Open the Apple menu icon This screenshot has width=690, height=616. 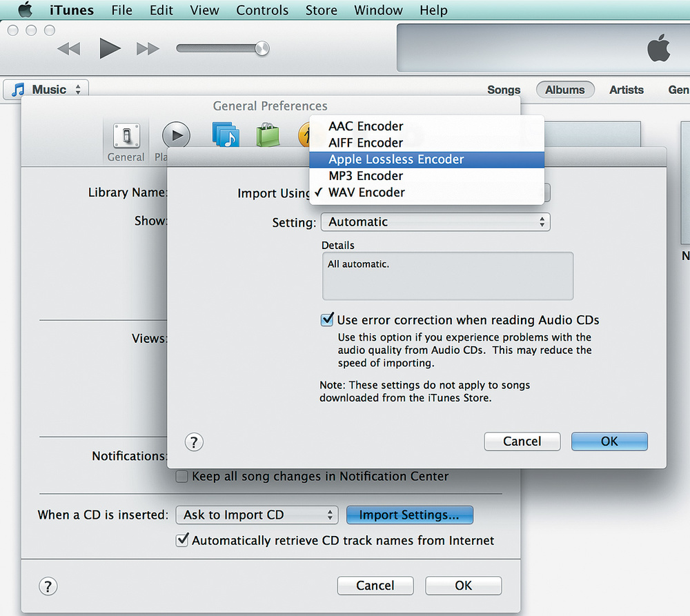tap(25, 9)
